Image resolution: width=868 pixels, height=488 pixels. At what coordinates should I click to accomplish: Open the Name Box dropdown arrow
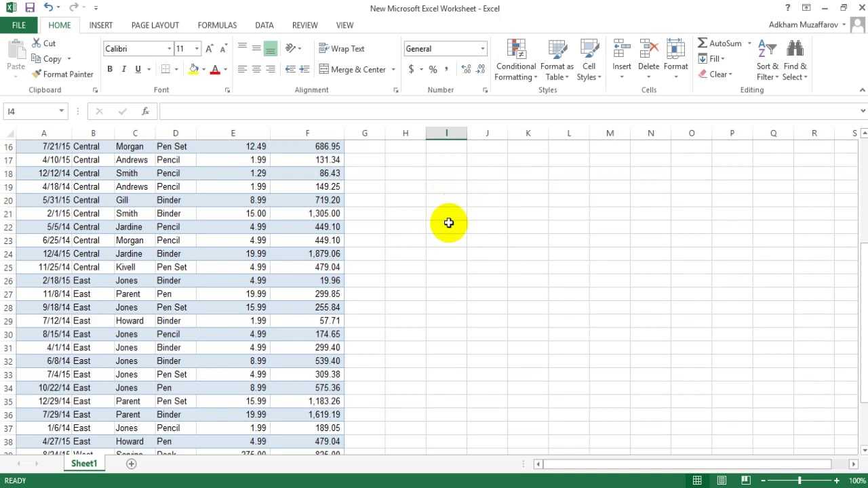(61, 111)
